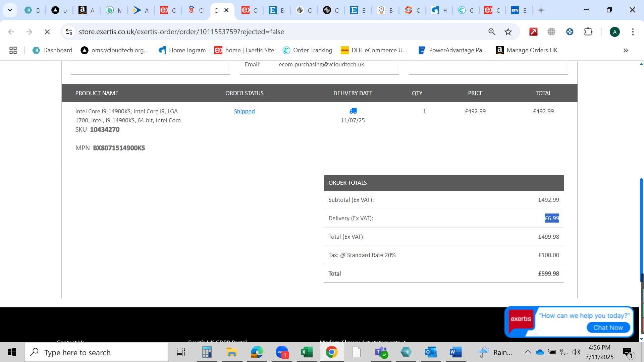Open DHL eCommerce bookmark
Viewport: 644px width, 362px height.
click(374, 50)
